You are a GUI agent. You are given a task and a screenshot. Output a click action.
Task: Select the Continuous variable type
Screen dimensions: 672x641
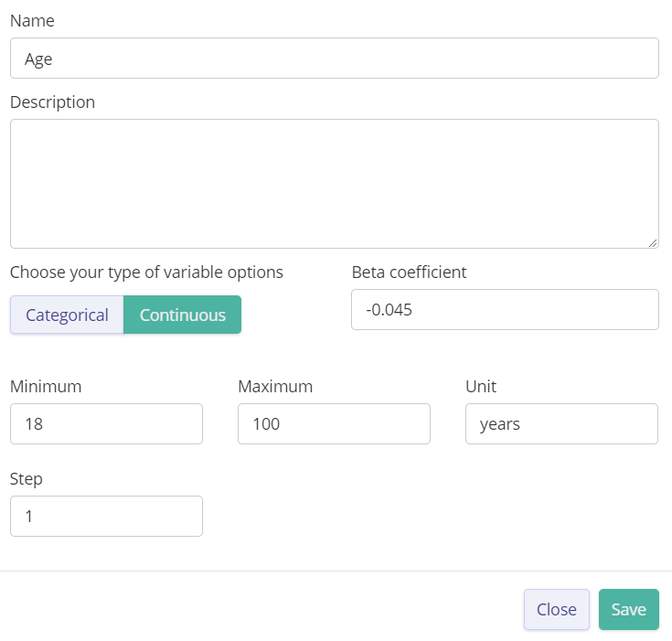coord(182,315)
